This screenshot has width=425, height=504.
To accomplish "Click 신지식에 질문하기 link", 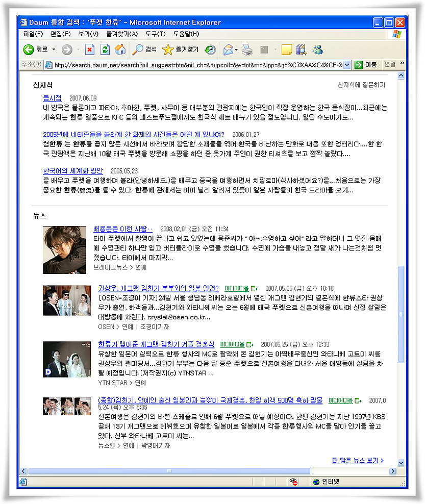I will 361,85.
